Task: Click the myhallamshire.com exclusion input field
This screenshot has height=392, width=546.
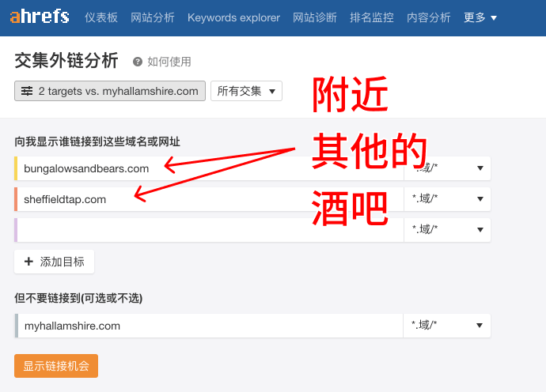Action: coord(210,326)
